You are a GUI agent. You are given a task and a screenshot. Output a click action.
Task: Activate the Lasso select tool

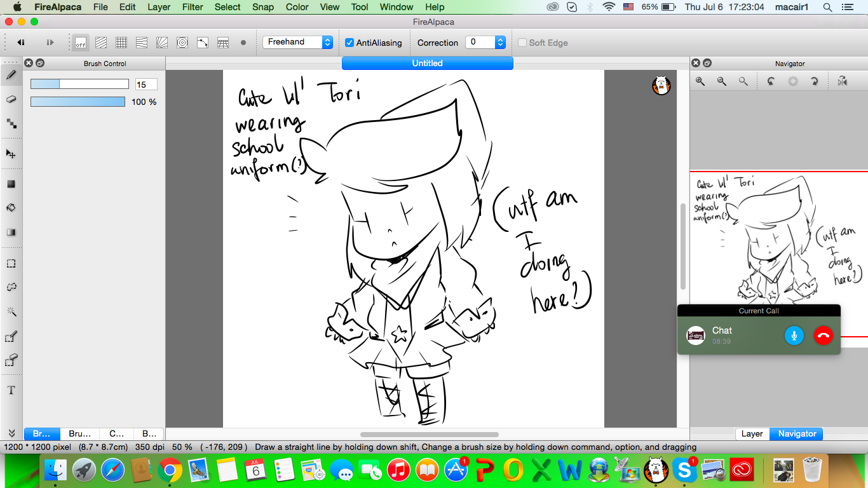11,287
